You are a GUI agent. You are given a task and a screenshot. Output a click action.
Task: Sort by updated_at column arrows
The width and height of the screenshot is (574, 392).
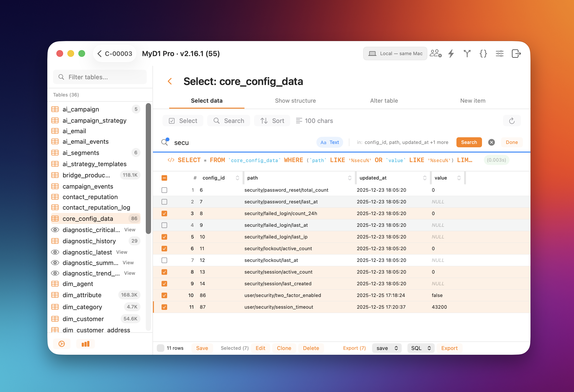(425, 178)
